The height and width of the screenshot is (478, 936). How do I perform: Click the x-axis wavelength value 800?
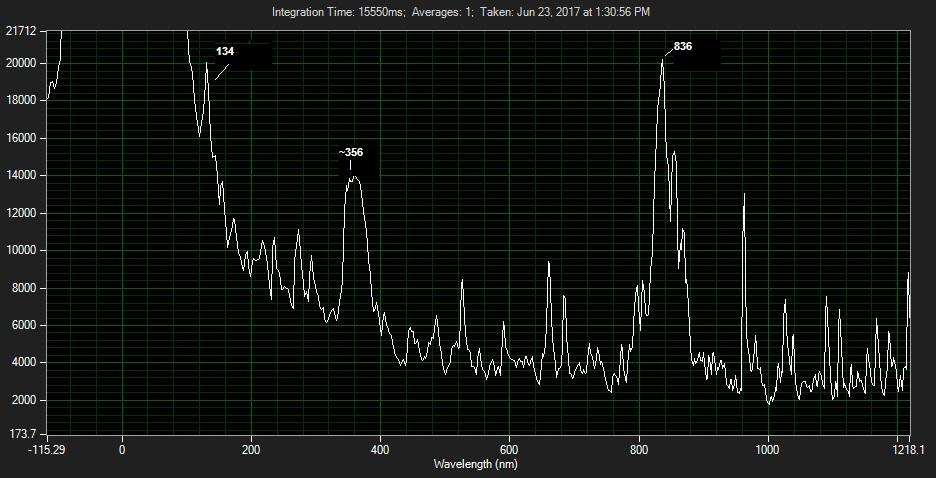(x=639, y=448)
